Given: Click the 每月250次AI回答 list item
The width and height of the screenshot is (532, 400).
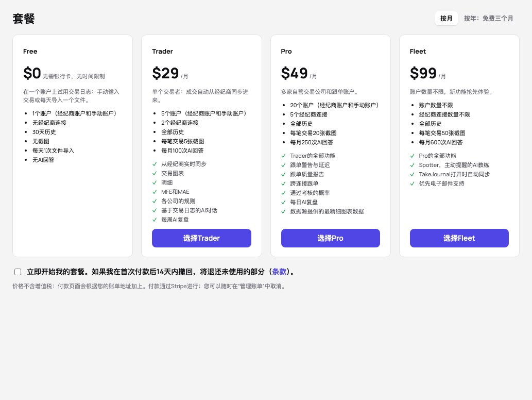Looking at the screenshot, I should tap(312, 142).
